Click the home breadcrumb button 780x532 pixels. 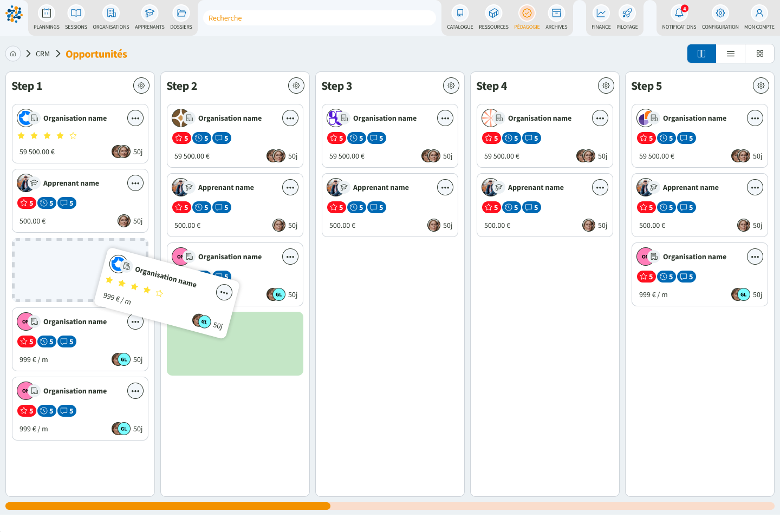(x=12, y=54)
